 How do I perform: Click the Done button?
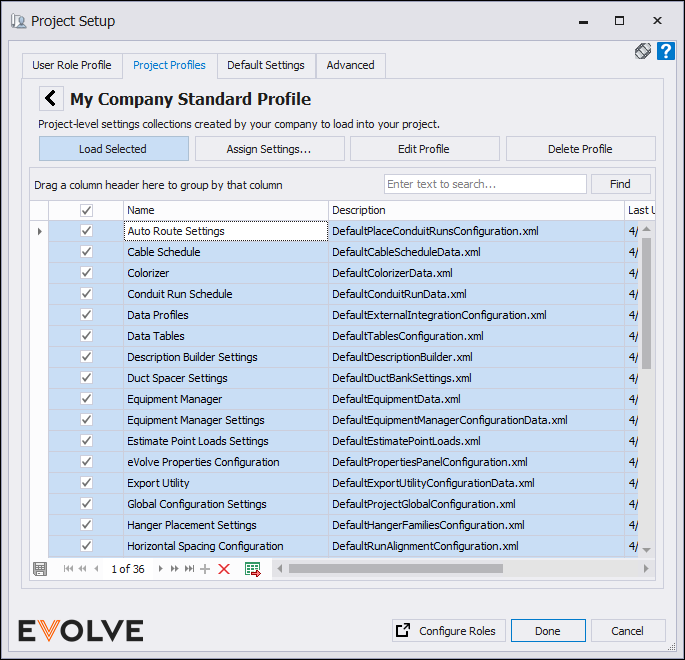(548, 630)
